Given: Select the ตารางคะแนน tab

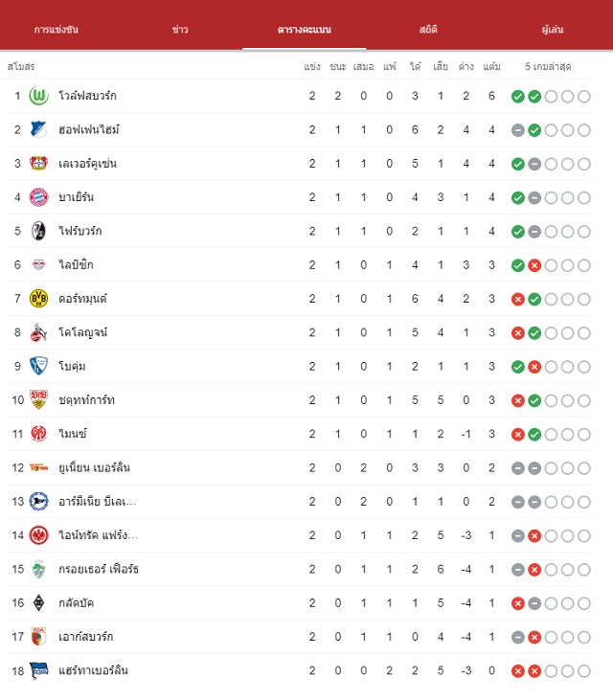Looking at the screenshot, I should click(x=305, y=30).
